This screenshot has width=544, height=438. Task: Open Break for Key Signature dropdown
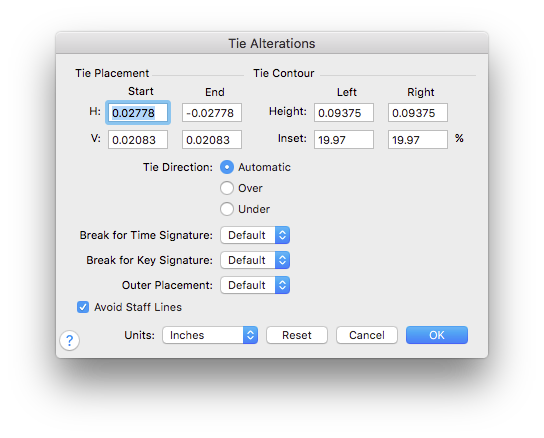[x=255, y=260]
